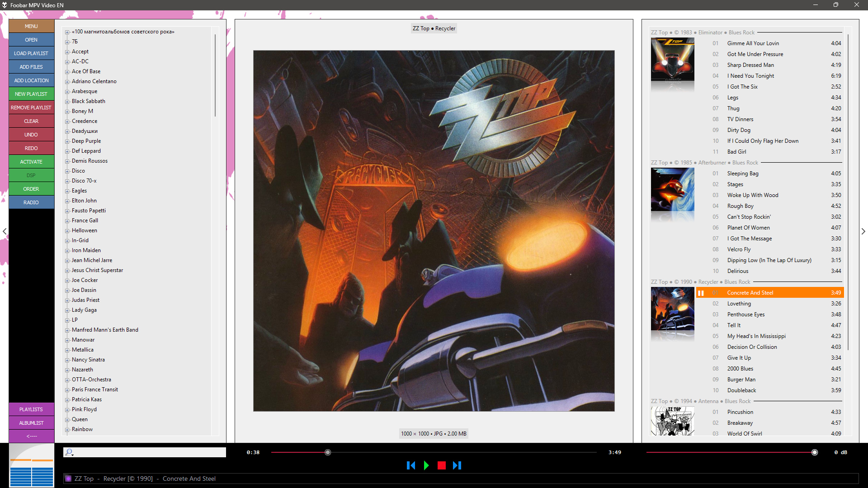Viewport: 868px width, 488px height.
Task: Skip to next track button
Action: 457,465
